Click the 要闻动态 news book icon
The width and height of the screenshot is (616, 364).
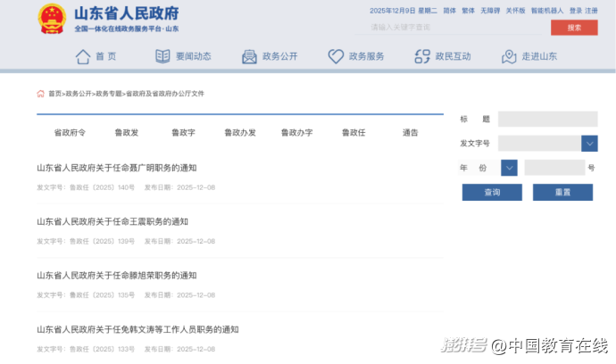point(162,57)
